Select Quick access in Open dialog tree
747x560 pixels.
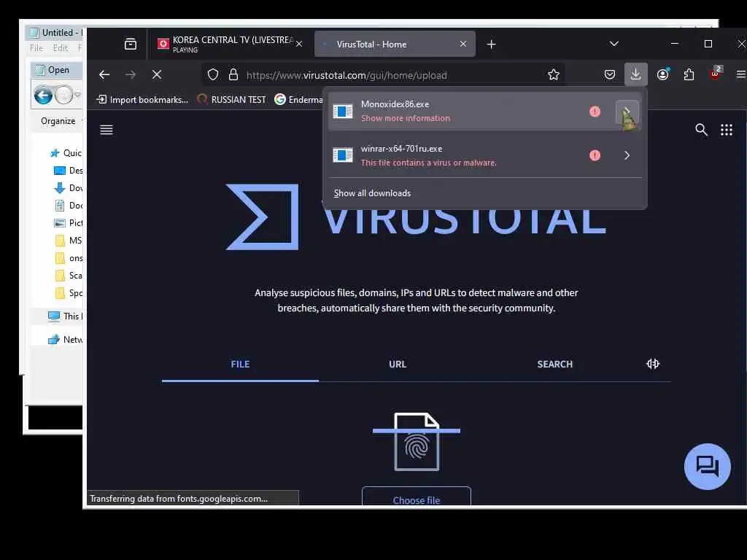click(x=66, y=153)
